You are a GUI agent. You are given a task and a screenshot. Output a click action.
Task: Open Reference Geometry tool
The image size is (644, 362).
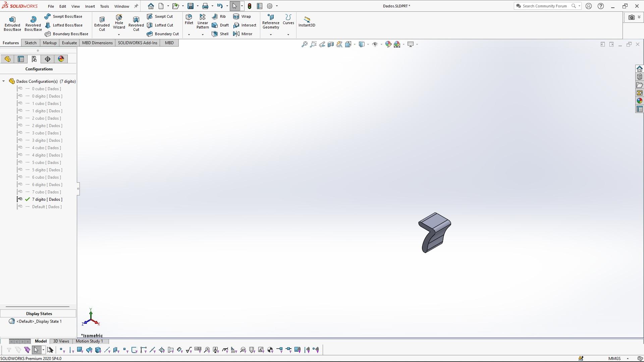click(271, 22)
